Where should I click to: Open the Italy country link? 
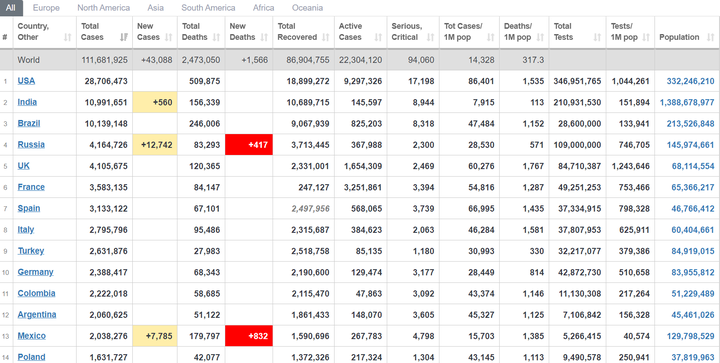tap(26, 229)
